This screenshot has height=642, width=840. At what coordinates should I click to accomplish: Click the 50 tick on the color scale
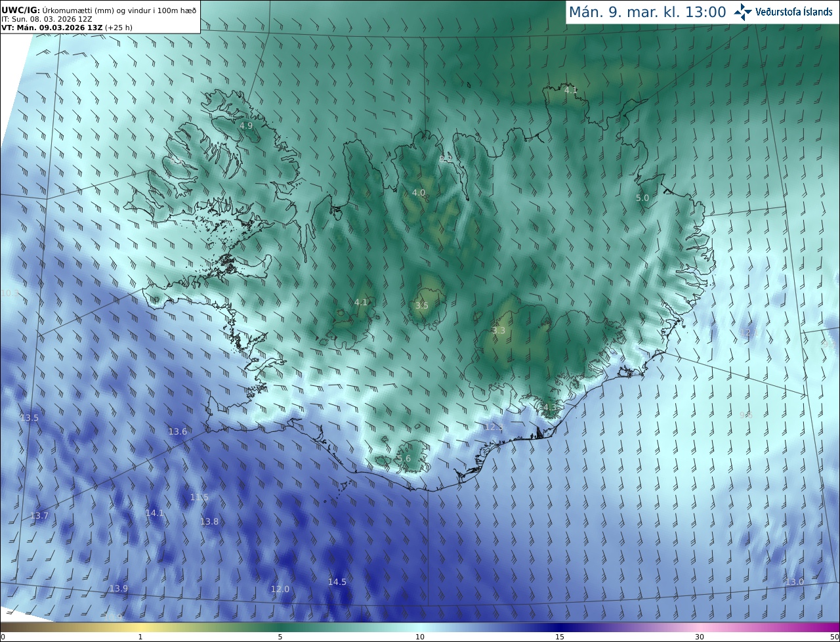[x=834, y=637]
